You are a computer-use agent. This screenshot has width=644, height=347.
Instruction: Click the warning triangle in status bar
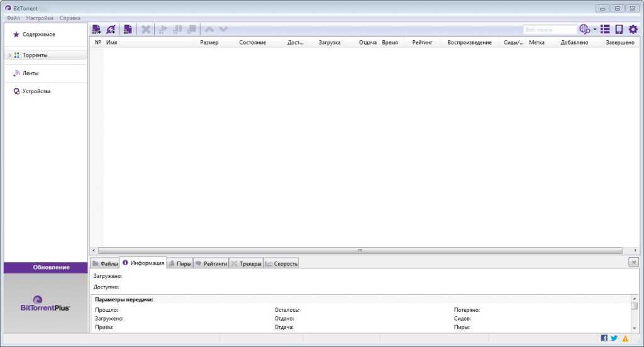point(625,338)
